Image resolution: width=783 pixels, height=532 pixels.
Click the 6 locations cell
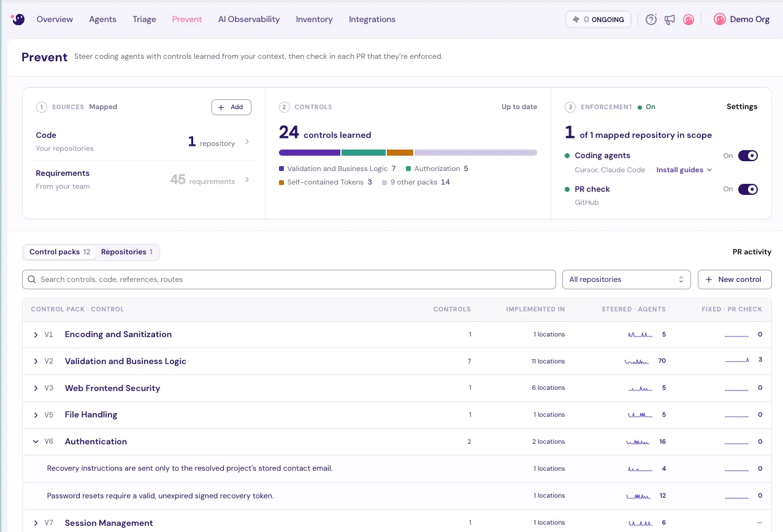[548, 388]
